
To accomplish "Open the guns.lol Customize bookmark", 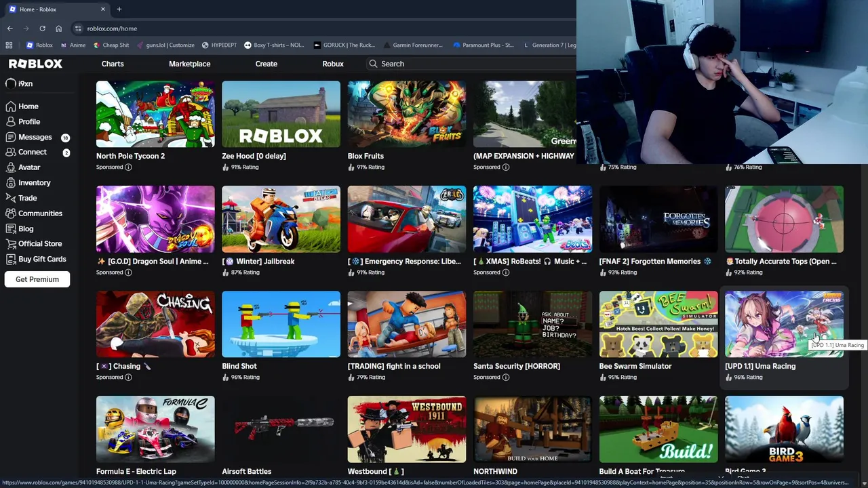I will click(165, 45).
